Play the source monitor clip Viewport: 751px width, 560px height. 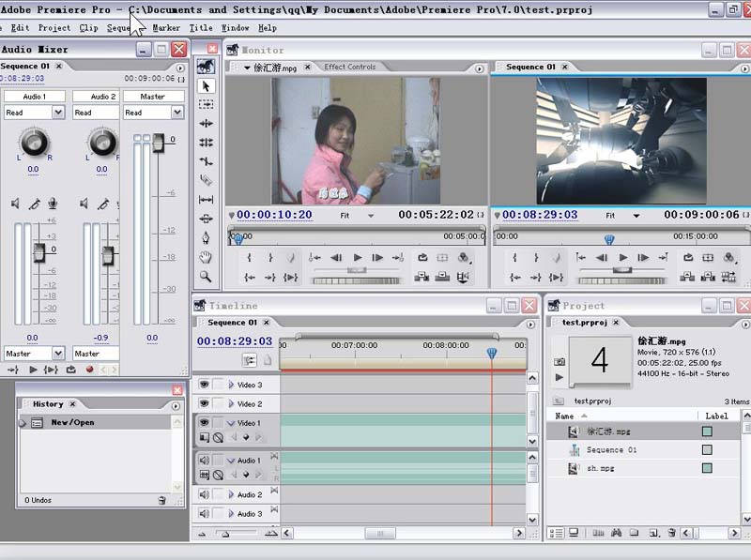pos(357,258)
